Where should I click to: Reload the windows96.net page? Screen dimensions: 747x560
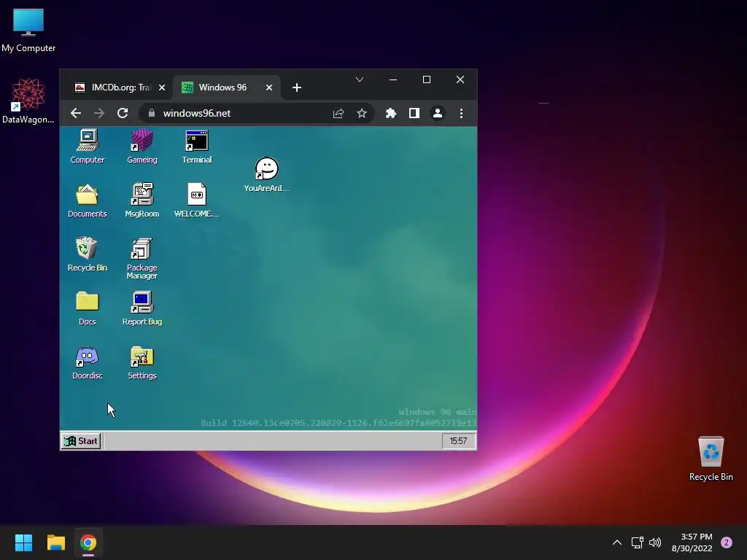point(123,113)
